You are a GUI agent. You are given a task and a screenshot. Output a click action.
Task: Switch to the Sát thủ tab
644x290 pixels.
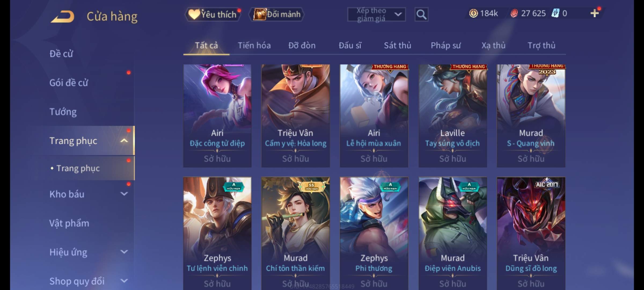[397, 45]
